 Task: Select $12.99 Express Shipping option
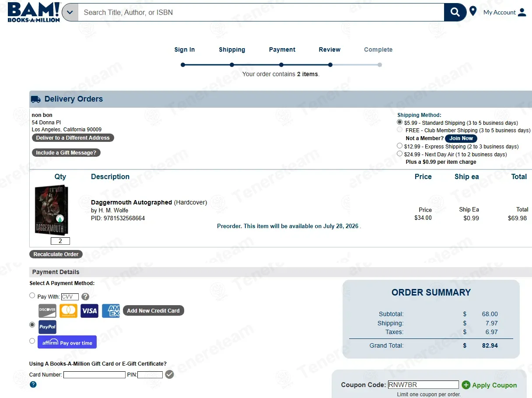399,146
